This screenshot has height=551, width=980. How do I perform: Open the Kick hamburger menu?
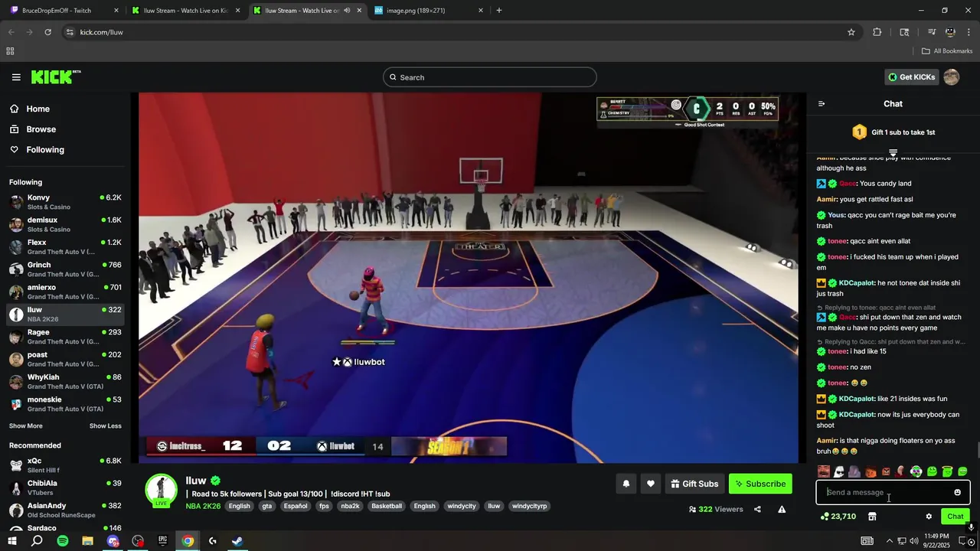pyautogui.click(x=16, y=77)
